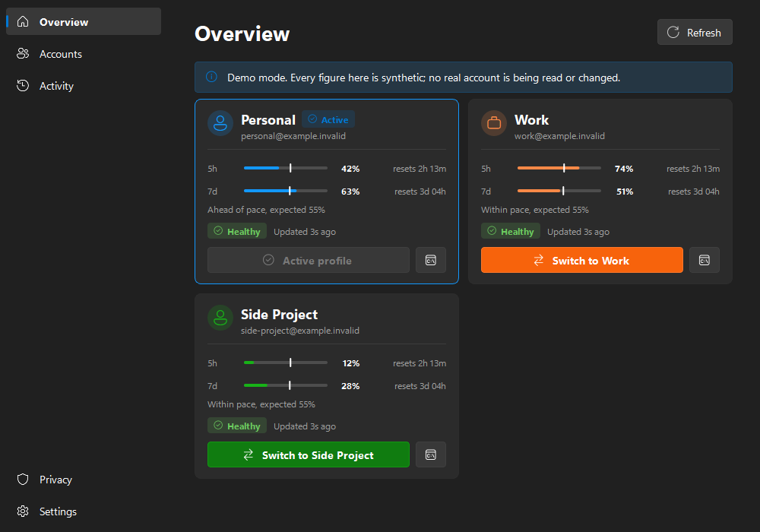Open Privacy in the sidebar
The width and height of the screenshot is (760, 532).
[x=84, y=480]
